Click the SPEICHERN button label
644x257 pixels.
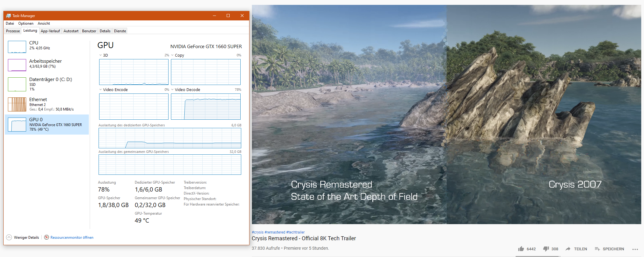pos(613,249)
